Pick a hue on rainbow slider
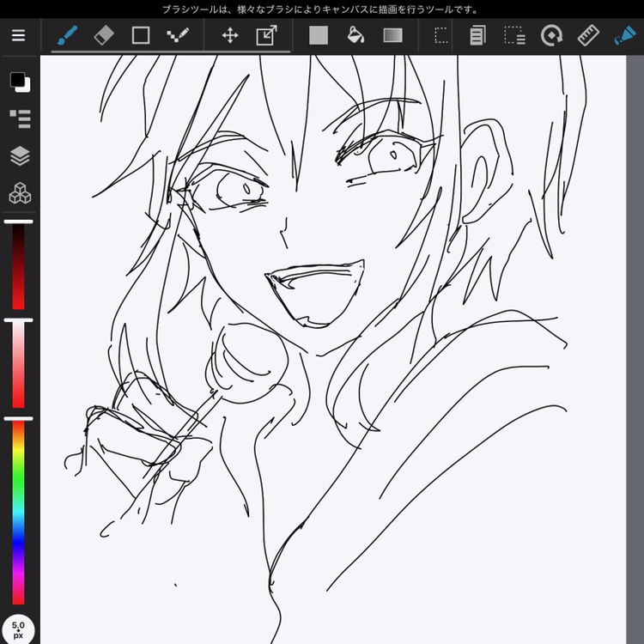 point(19,512)
